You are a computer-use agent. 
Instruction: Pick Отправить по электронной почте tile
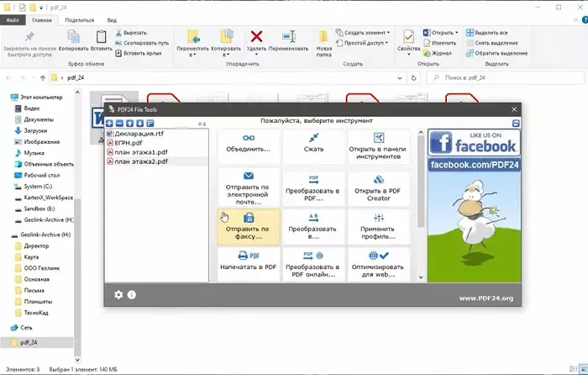249,187
